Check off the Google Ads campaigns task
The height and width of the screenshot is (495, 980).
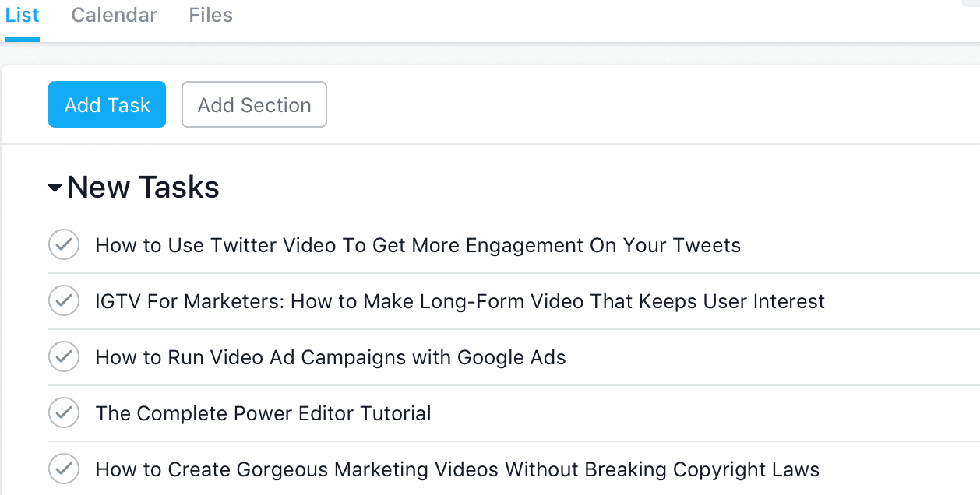[64, 357]
